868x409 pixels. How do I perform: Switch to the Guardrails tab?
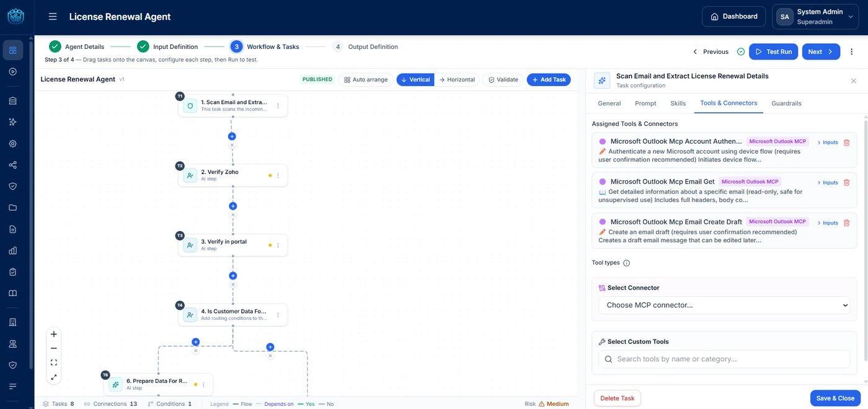tap(786, 103)
